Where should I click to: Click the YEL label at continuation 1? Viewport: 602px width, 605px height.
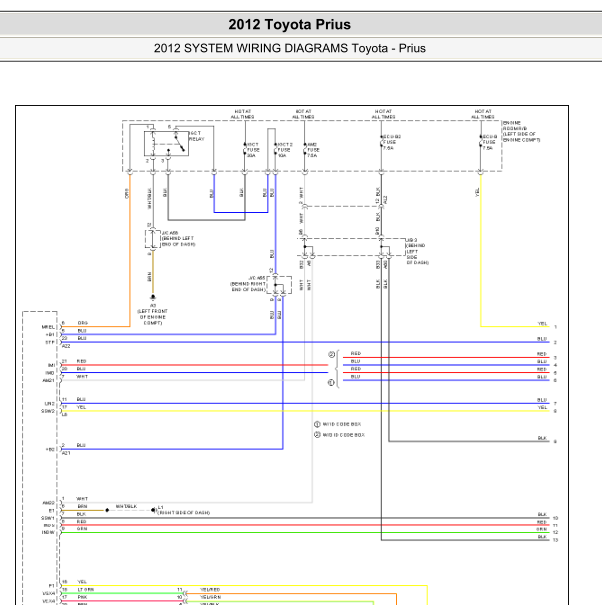[x=543, y=324]
